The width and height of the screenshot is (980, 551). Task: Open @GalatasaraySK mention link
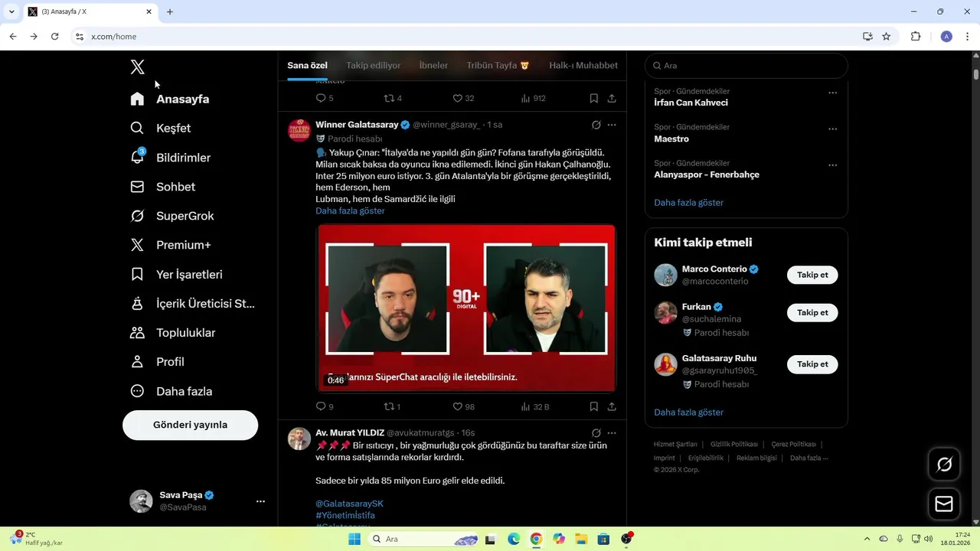[x=349, y=504]
